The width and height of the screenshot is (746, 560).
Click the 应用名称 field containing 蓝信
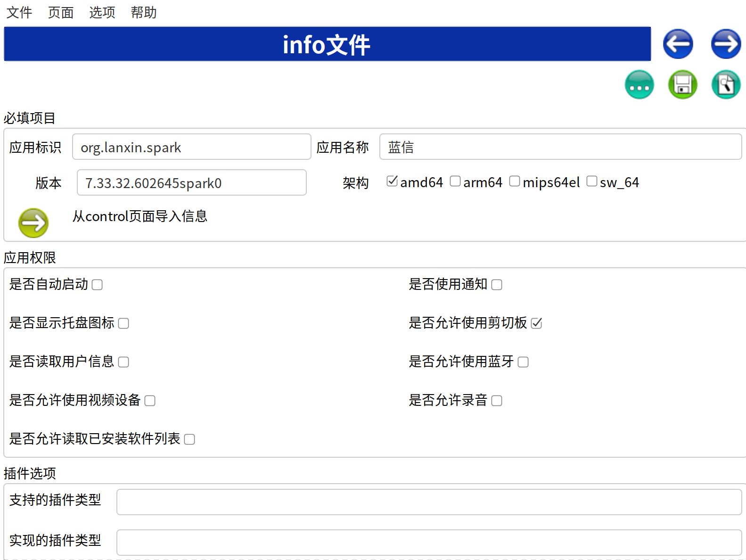pos(561,147)
